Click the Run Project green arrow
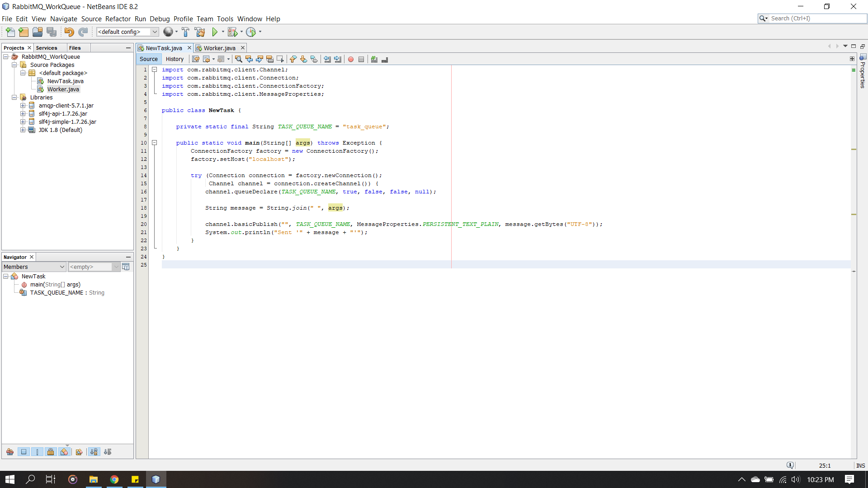 tap(215, 32)
